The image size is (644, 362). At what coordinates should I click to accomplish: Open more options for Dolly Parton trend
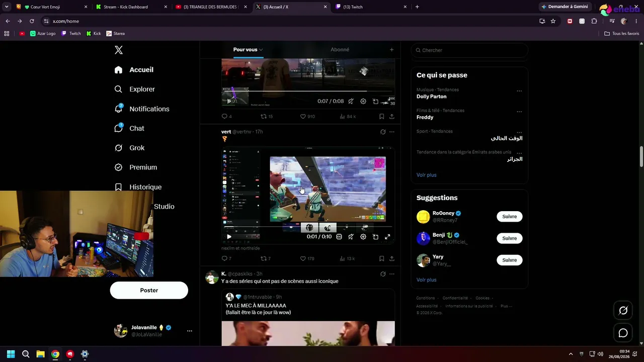(519, 91)
